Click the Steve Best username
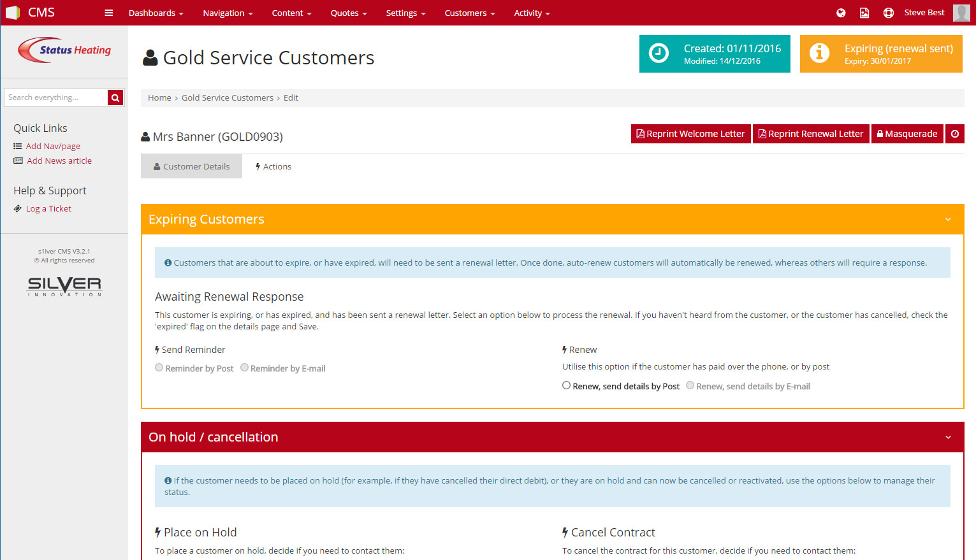This screenshot has width=976, height=560. [x=924, y=13]
